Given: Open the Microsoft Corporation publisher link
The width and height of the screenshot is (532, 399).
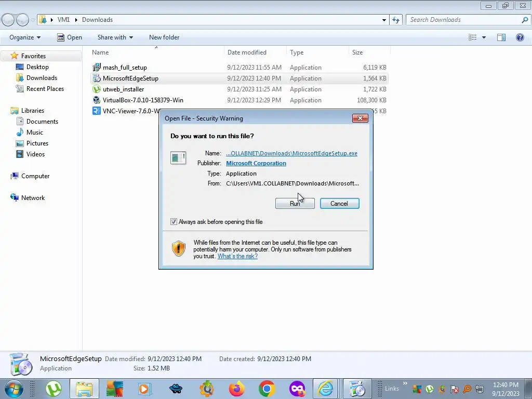Looking at the screenshot, I should tap(256, 163).
